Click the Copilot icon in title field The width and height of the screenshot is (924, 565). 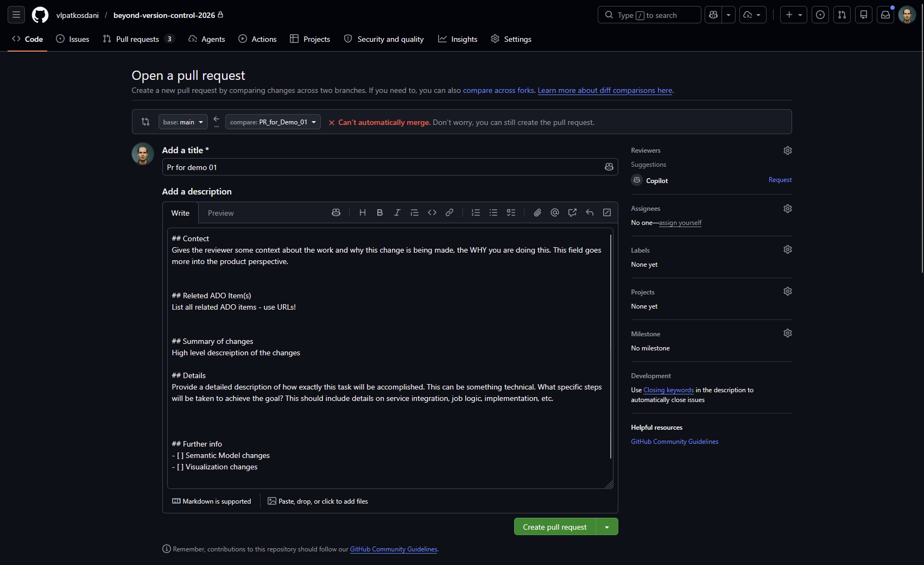click(x=609, y=167)
